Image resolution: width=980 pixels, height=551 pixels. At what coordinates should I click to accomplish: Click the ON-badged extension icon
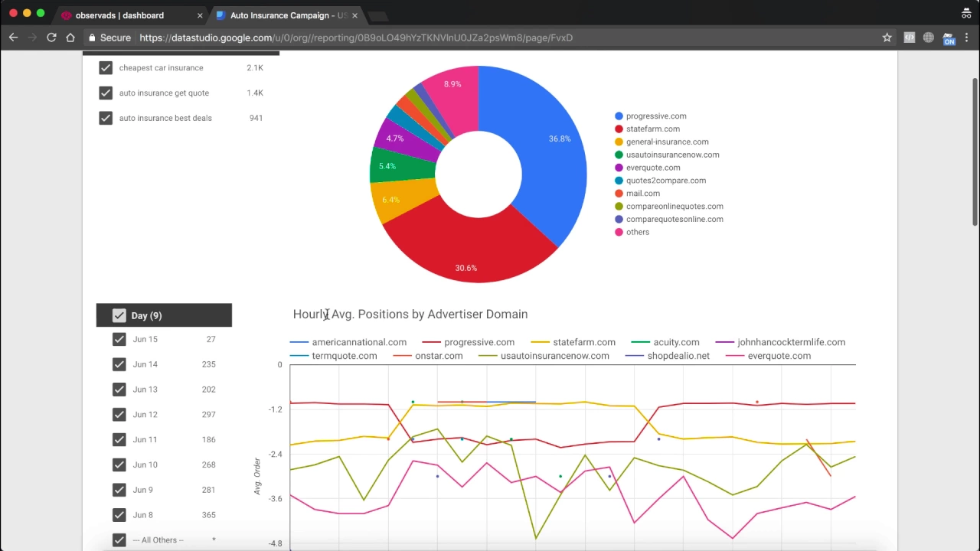[x=949, y=38]
